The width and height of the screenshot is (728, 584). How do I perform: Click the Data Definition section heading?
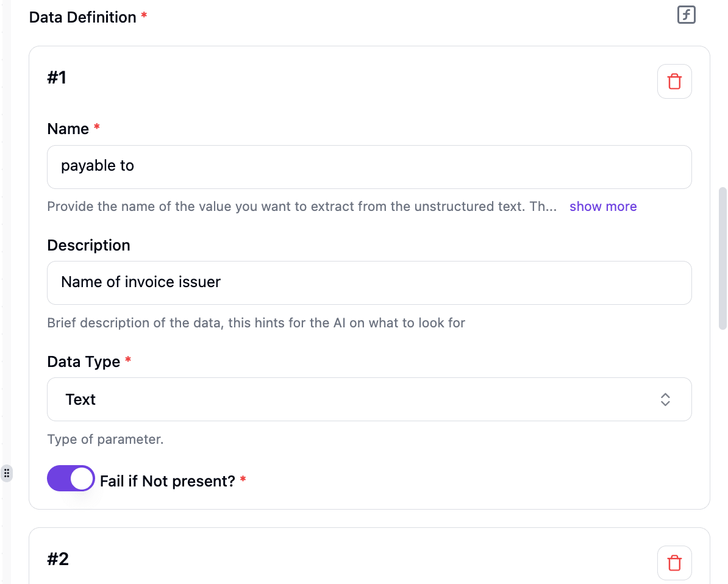83,17
